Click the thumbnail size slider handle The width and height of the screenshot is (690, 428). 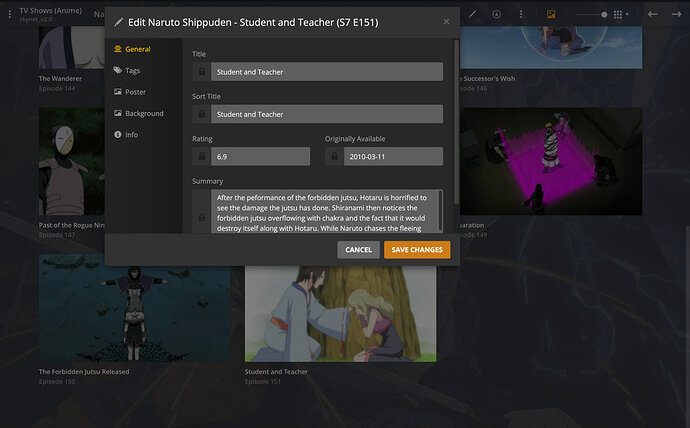[604, 15]
